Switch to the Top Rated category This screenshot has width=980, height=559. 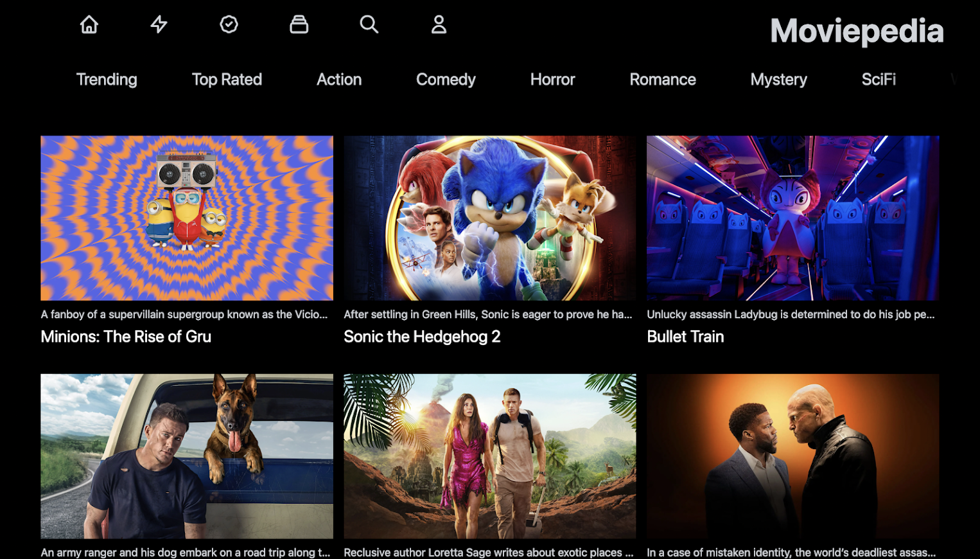[x=227, y=80]
